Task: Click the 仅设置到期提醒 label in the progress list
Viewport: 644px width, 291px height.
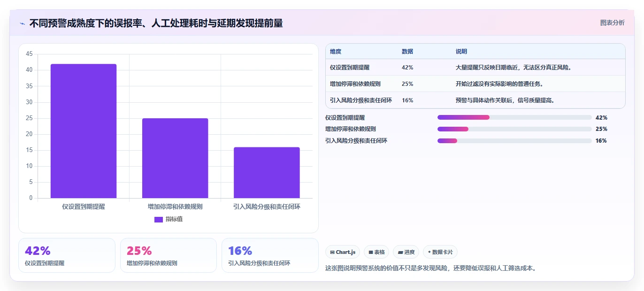Action: tap(345, 118)
